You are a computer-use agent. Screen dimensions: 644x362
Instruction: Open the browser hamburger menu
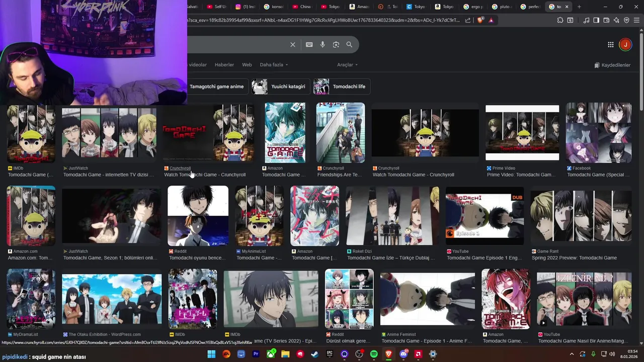[636, 20]
